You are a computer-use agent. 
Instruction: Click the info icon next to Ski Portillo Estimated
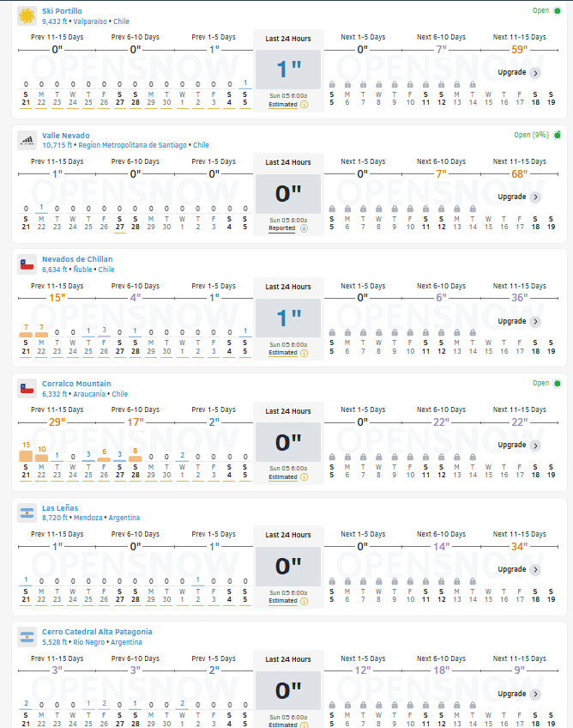click(304, 105)
